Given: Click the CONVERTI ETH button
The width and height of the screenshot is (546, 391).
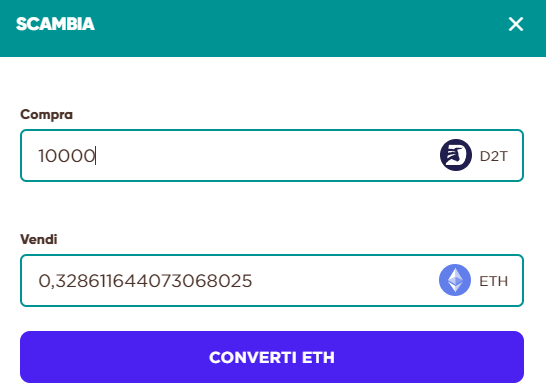Looking at the screenshot, I should coord(272,357).
